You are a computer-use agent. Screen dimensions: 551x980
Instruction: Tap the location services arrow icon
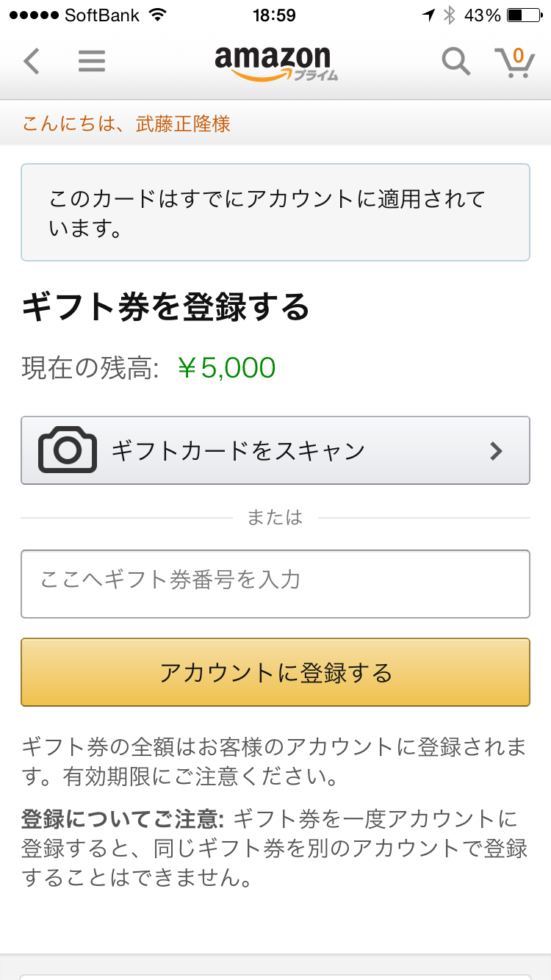[428, 15]
